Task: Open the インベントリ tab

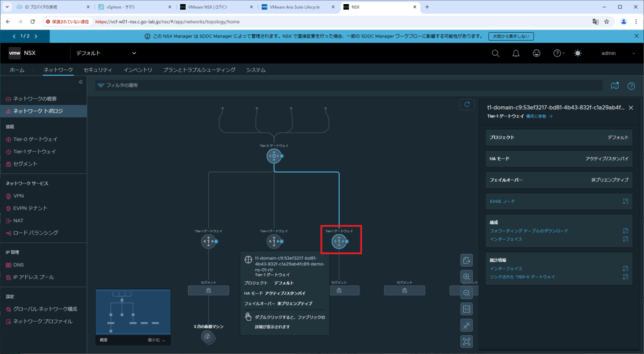Action: pos(138,70)
